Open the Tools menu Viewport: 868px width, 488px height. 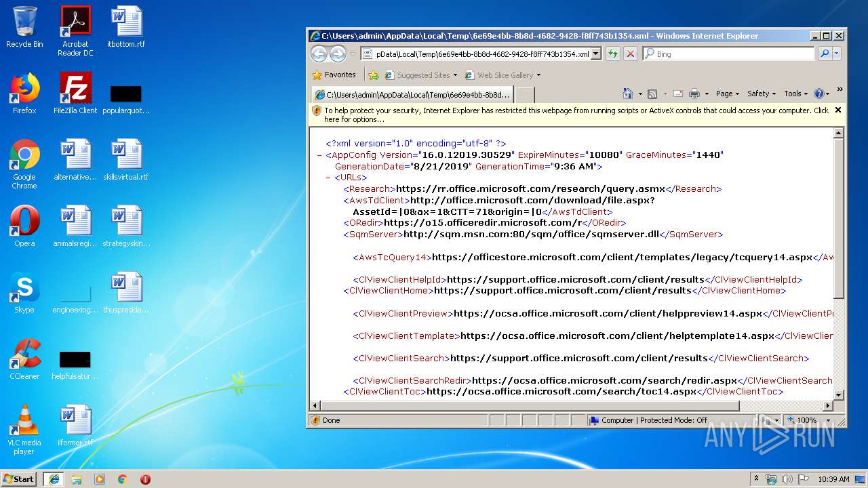(x=796, y=94)
